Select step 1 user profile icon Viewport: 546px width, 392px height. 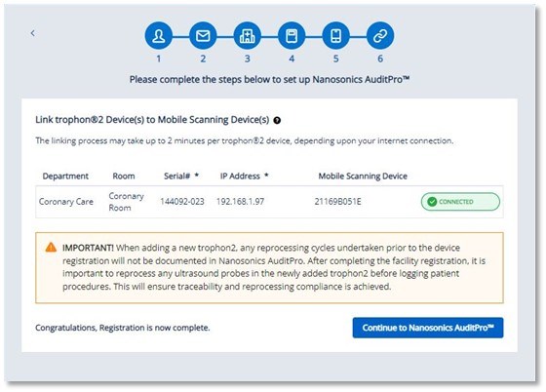(159, 36)
